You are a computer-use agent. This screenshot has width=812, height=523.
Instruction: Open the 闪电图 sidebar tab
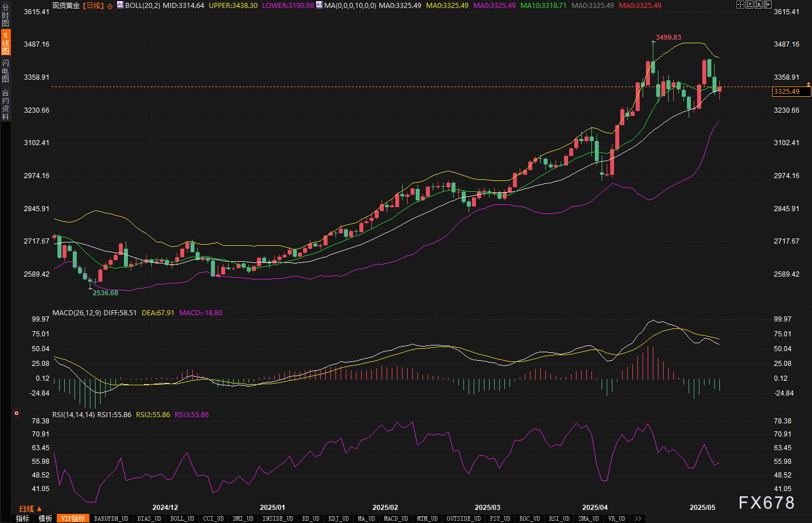(5, 71)
